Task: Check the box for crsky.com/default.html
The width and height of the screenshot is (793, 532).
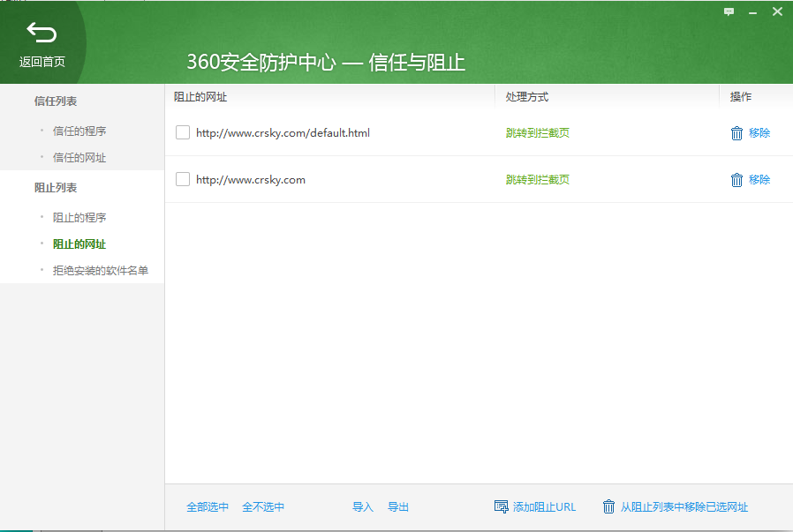Action: (x=183, y=132)
